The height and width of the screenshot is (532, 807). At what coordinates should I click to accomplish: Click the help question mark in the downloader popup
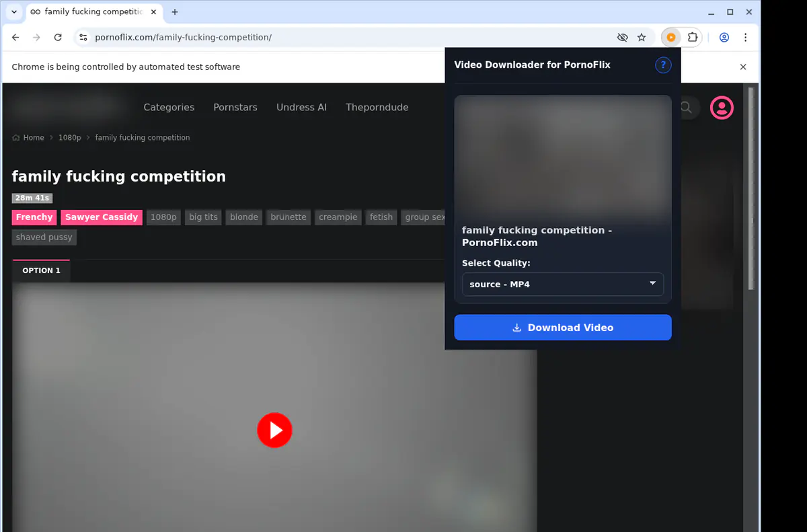coord(663,65)
